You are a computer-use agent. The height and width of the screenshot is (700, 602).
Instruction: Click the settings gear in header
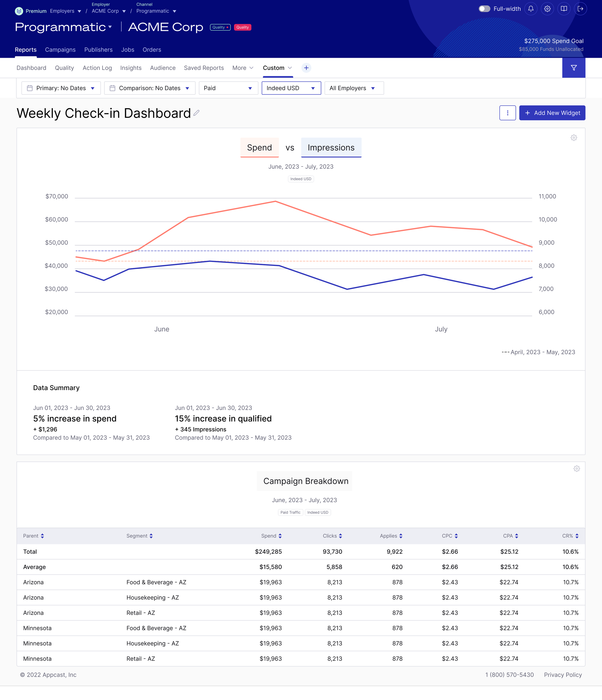coord(547,9)
